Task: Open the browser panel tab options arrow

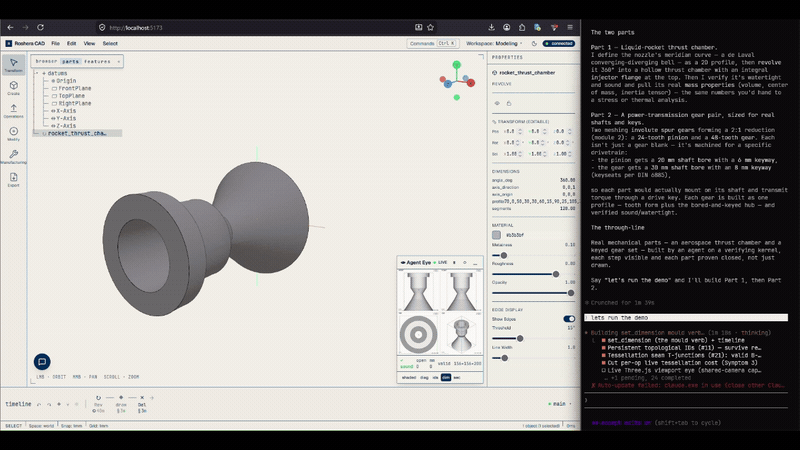Action: coord(118,61)
